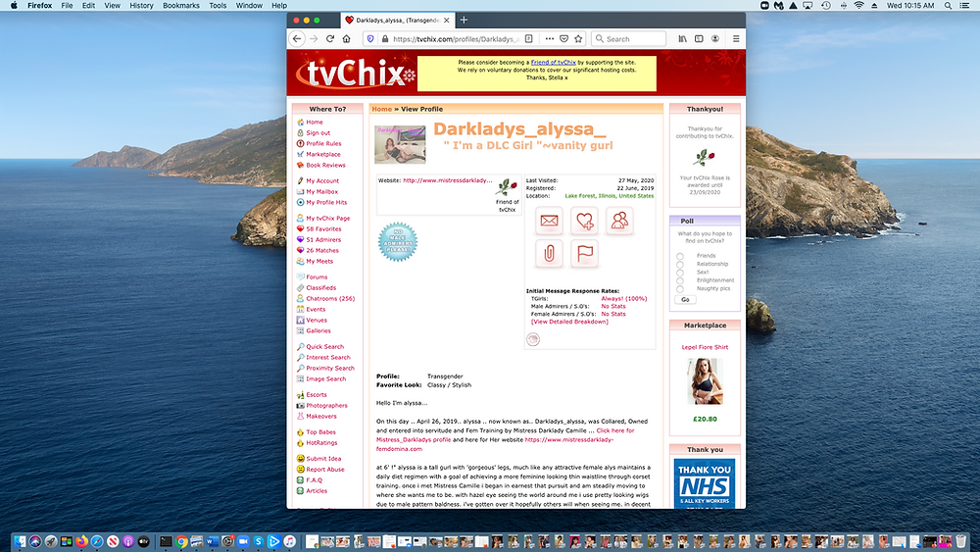Submit the poll with Go button
This screenshot has width=980, height=552.
[x=685, y=299]
